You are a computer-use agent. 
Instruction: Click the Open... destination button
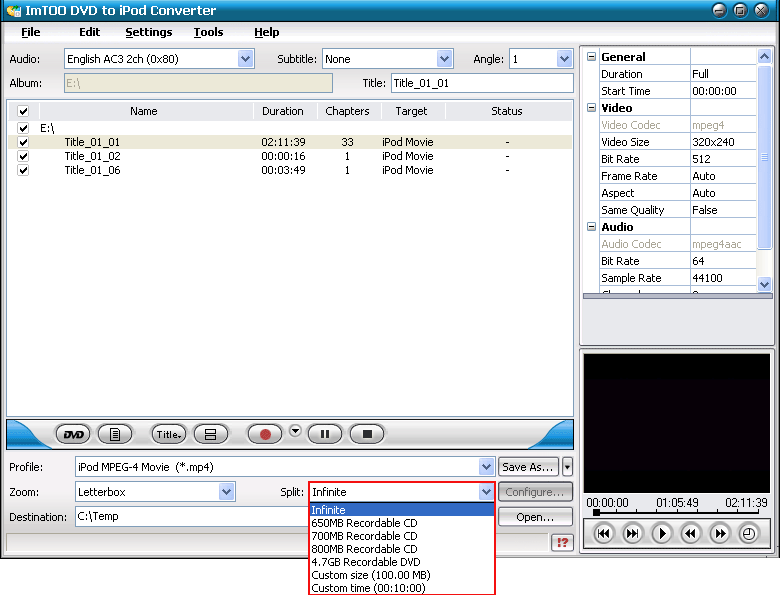(x=535, y=517)
